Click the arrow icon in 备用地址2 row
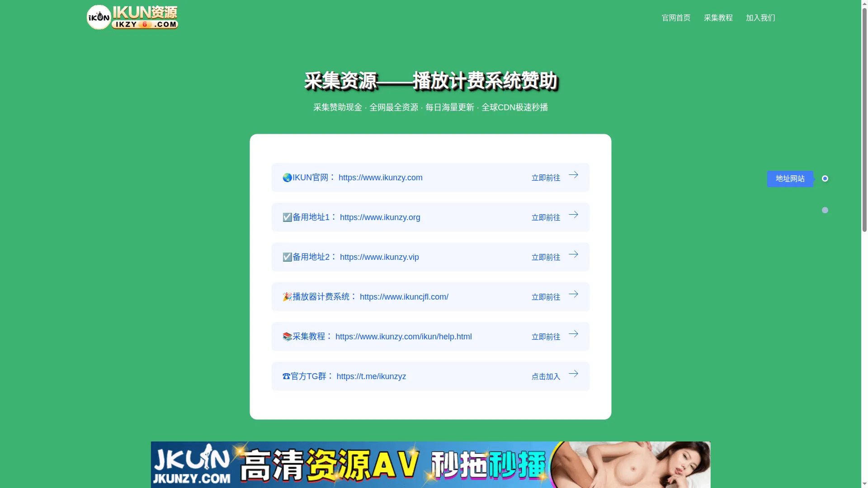The height and width of the screenshot is (488, 868). (573, 254)
